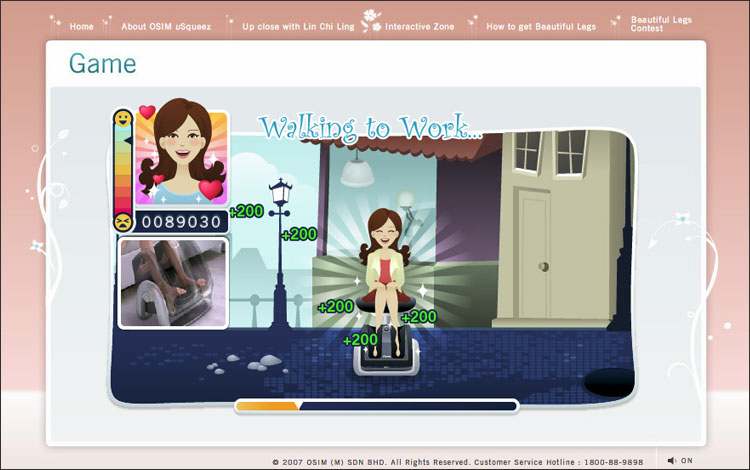Image resolution: width=750 pixels, height=470 pixels.
Task: Open How to get Beautiful Legs link
Action: click(x=540, y=27)
